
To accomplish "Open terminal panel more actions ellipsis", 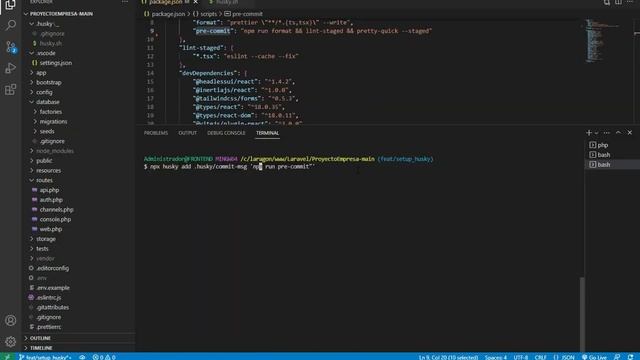I will pos(607,133).
